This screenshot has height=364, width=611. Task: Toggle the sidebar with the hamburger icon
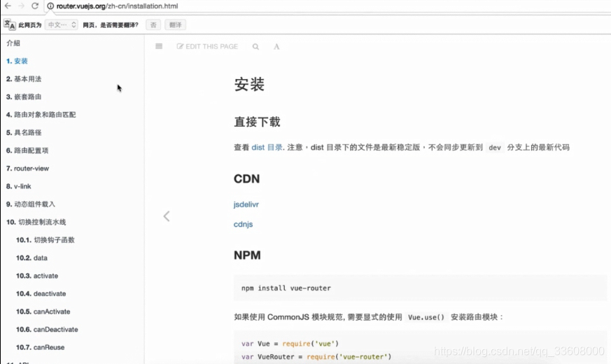point(159,46)
